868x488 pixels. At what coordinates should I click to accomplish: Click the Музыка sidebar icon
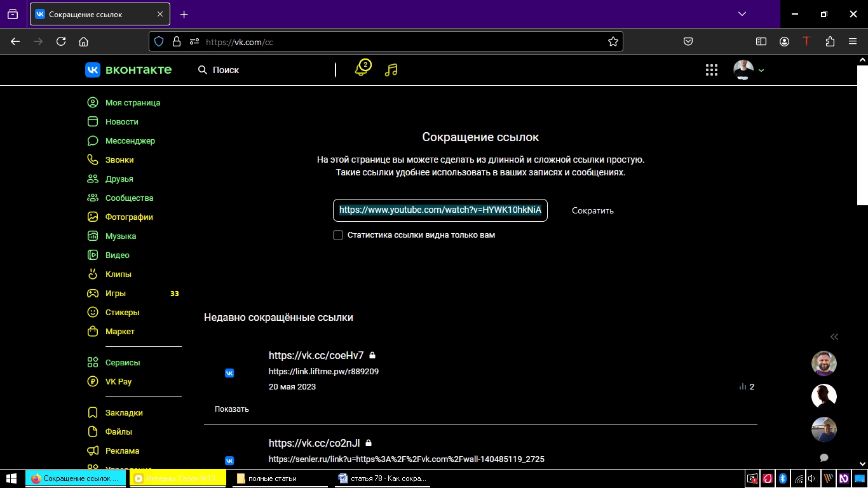point(93,236)
